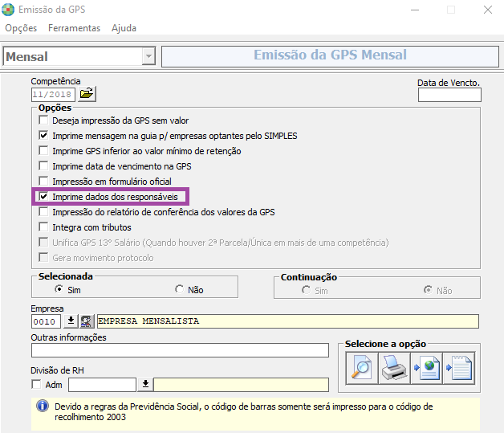Click the Divisão de RH code field

tap(102, 385)
